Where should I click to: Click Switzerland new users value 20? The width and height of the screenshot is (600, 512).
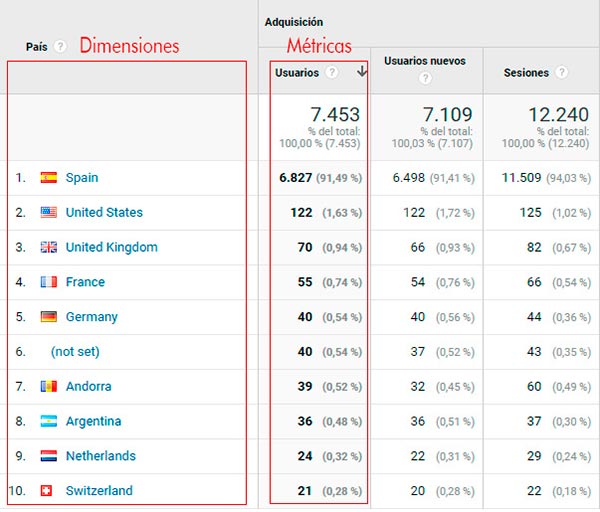pos(418,491)
